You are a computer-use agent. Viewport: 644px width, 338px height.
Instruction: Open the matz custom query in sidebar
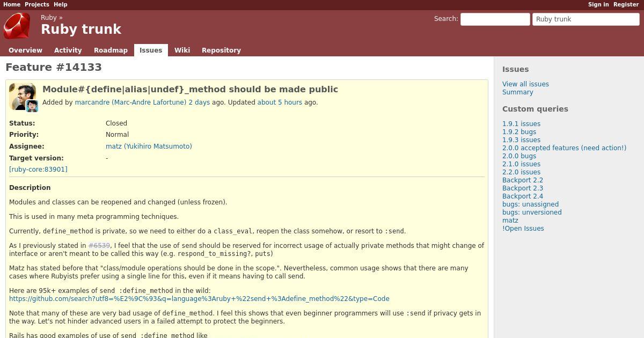tap(510, 220)
